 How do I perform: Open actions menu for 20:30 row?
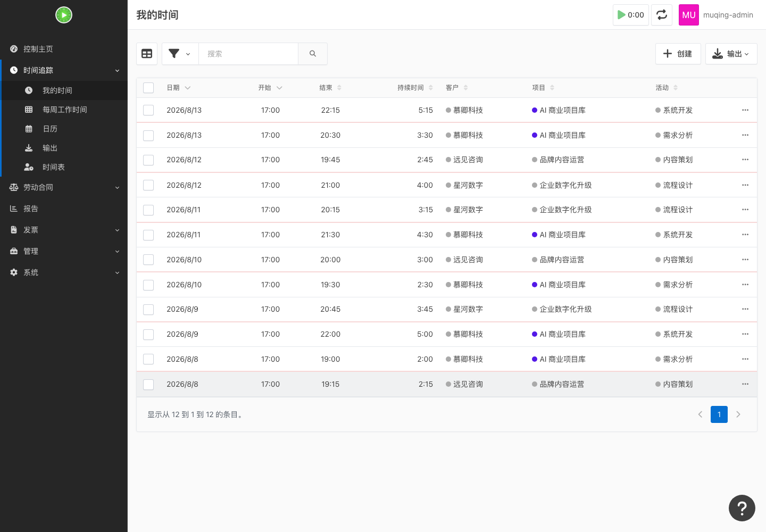click(x=745, y=135)
